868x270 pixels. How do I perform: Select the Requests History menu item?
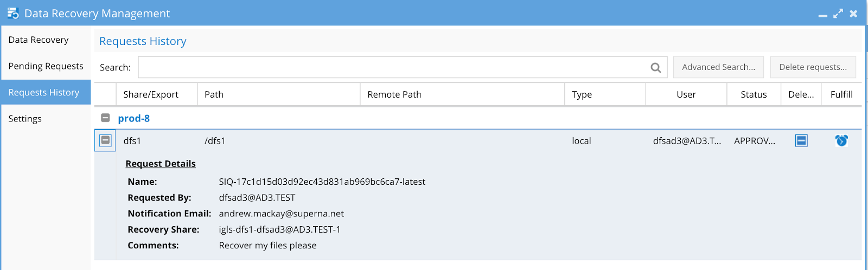[46, 92]
